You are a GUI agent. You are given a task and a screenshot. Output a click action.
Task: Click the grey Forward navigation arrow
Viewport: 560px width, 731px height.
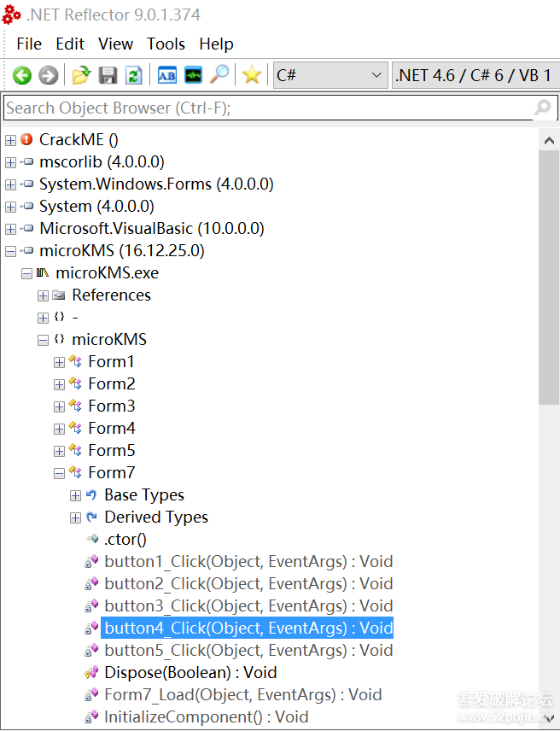(48, 75)
